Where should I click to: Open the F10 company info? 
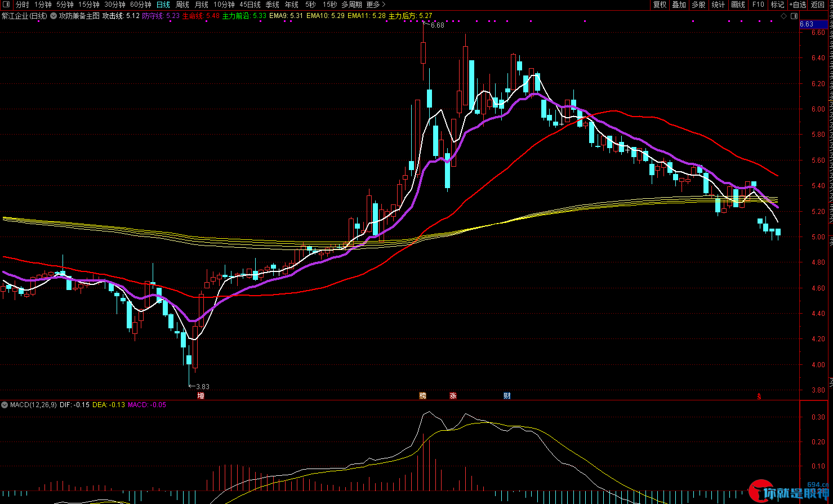coord(758,5)
